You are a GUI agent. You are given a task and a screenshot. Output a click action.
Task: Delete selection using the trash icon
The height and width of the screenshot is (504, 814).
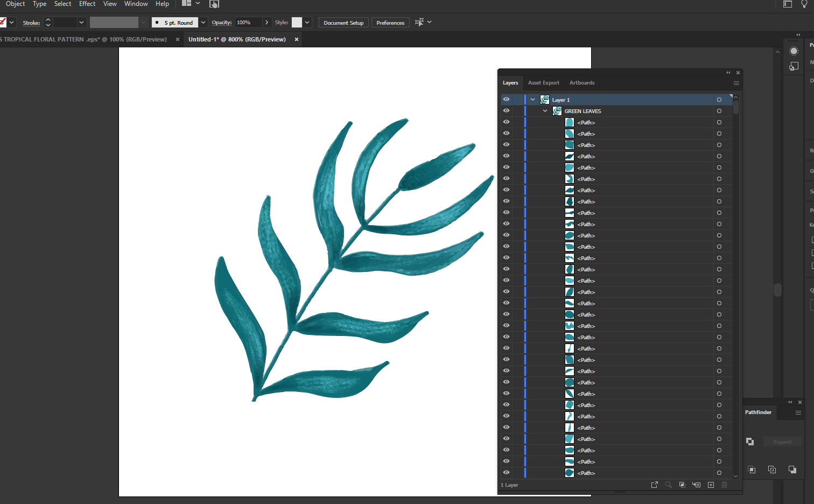coord(724,485)
